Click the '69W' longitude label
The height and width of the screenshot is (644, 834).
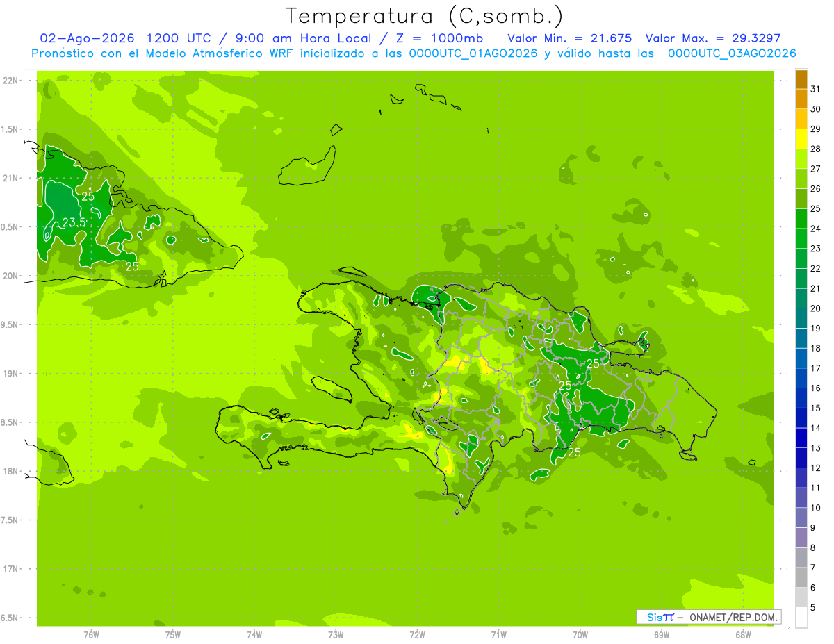click(662, 635)
